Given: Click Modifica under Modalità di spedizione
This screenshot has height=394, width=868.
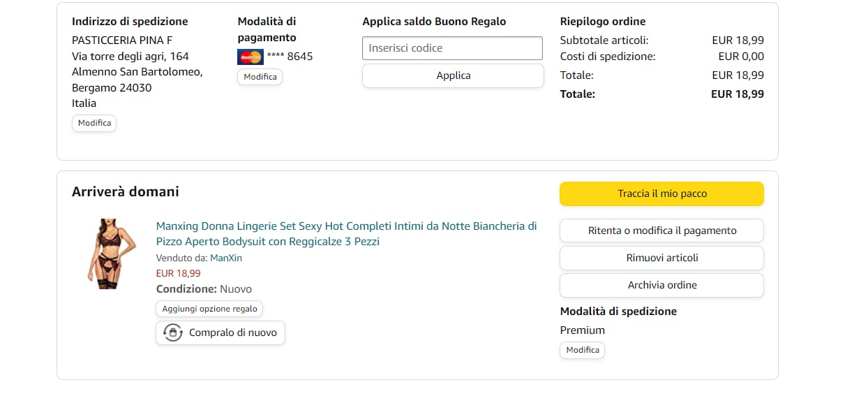Looking at the screenshot, I should tap(582, 350).
